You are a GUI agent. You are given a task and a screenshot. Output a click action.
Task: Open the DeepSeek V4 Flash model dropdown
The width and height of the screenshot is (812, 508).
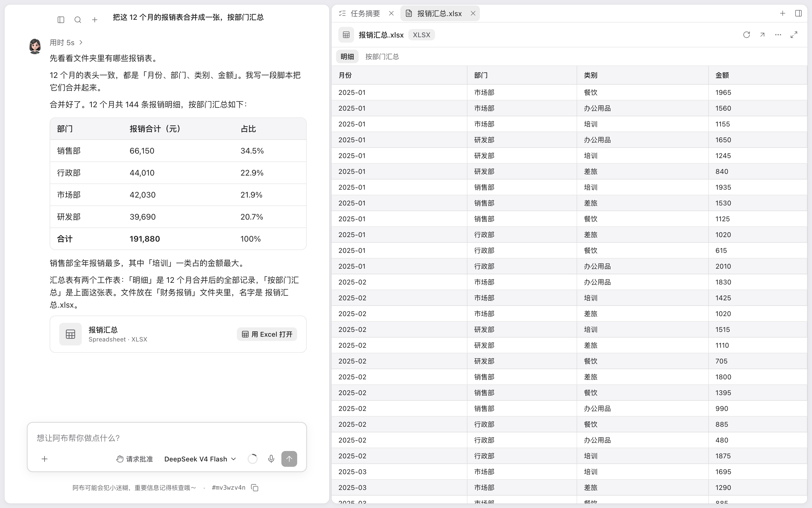[x=200, y=459]
